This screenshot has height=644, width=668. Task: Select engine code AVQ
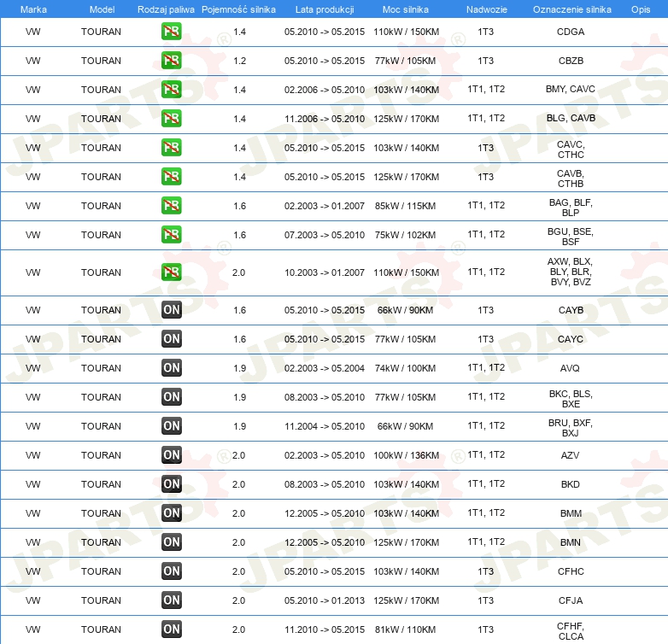[570, 368]
